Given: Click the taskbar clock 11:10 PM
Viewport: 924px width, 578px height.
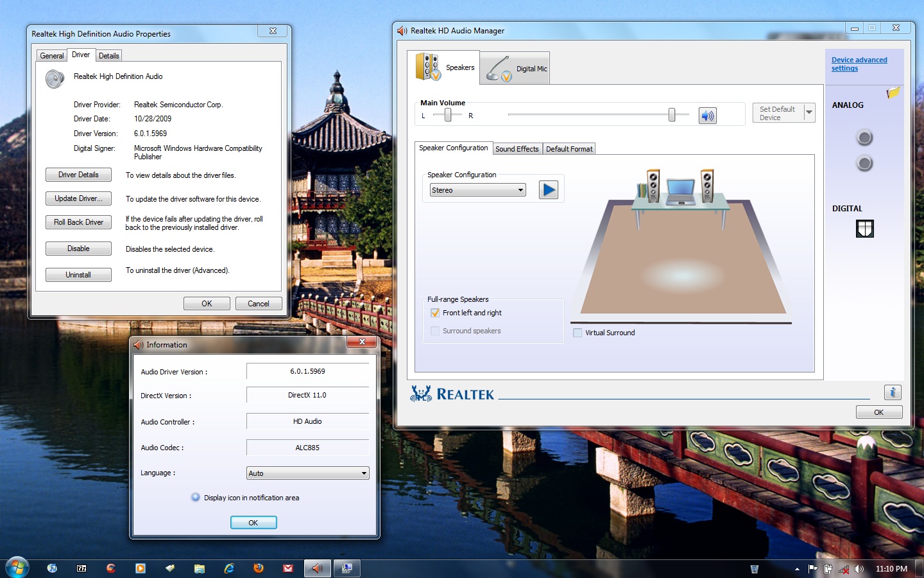Looking at the screenshot, I should [x=891, y=569].
